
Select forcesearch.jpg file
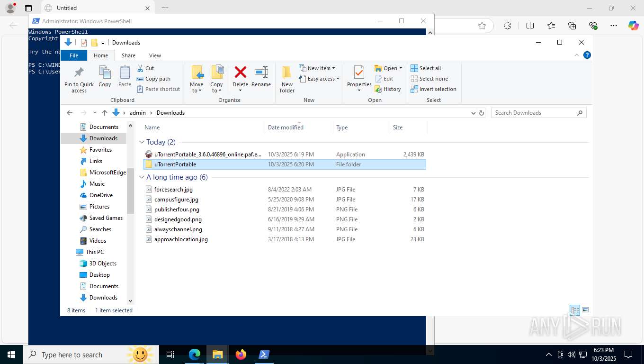284,190
